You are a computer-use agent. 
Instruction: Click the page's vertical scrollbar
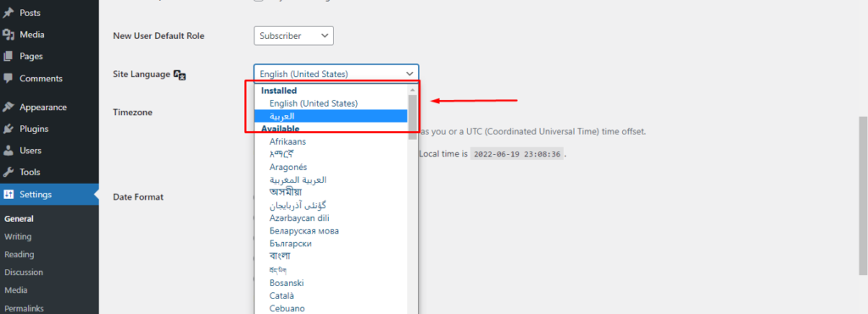(x=863, y=196)
